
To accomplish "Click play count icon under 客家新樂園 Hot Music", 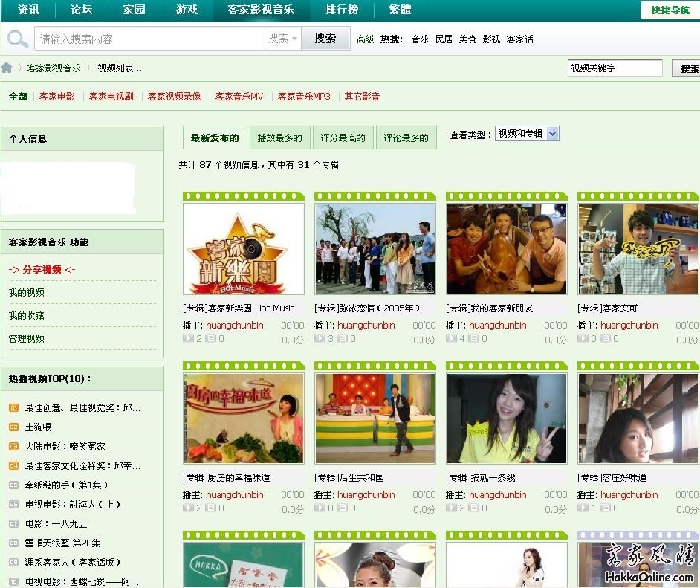I will pos(188,339).
